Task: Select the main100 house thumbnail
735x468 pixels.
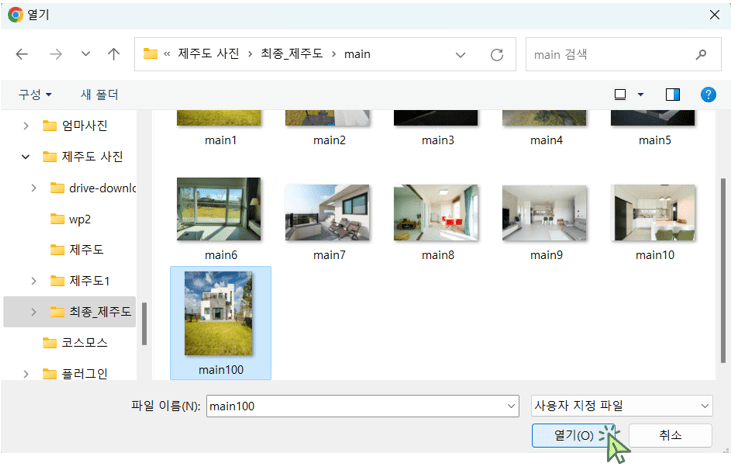Action: [218, 313]
